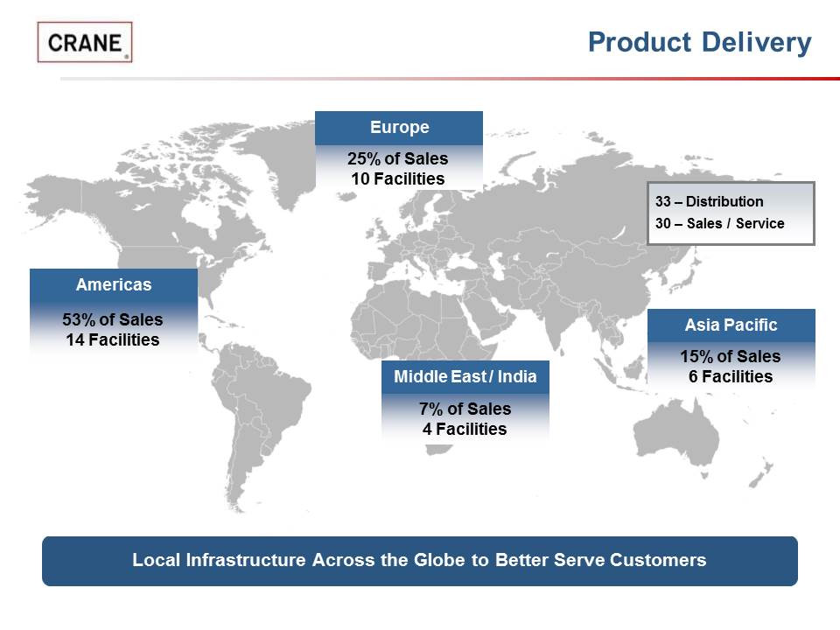Click the CRANE logo
Viewport: 840px width, 630px height.
pos(85,43)
